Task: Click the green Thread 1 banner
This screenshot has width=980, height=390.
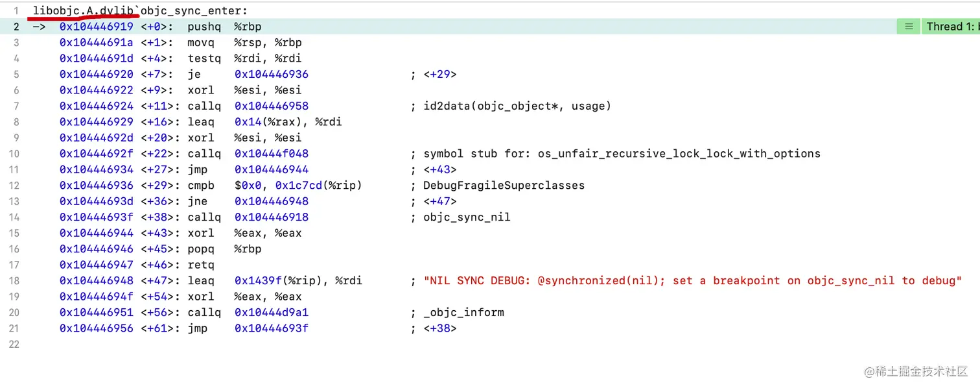Action: click(951, 26)
